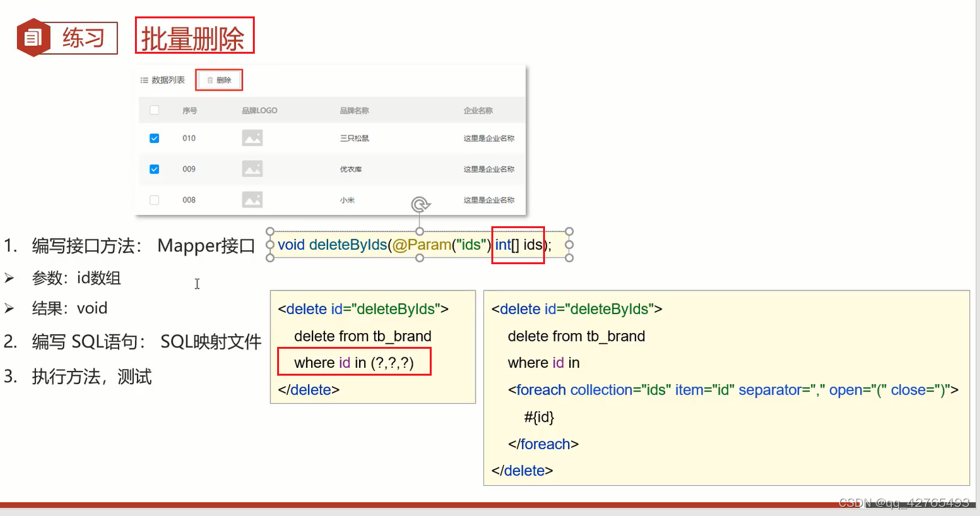Click the 010 serial number cell
980x516 pixels.
point(189,138)
